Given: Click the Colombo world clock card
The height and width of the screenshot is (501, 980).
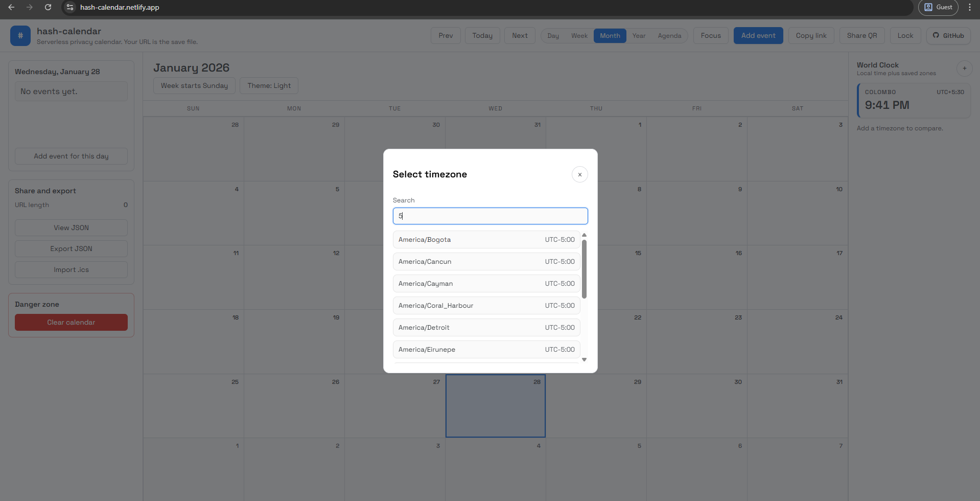Looking at the screenshot, I should click(914, 101).
